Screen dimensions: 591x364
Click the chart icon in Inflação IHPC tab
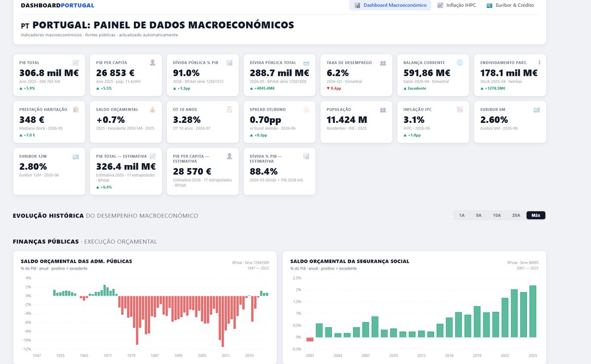point(440,5)
